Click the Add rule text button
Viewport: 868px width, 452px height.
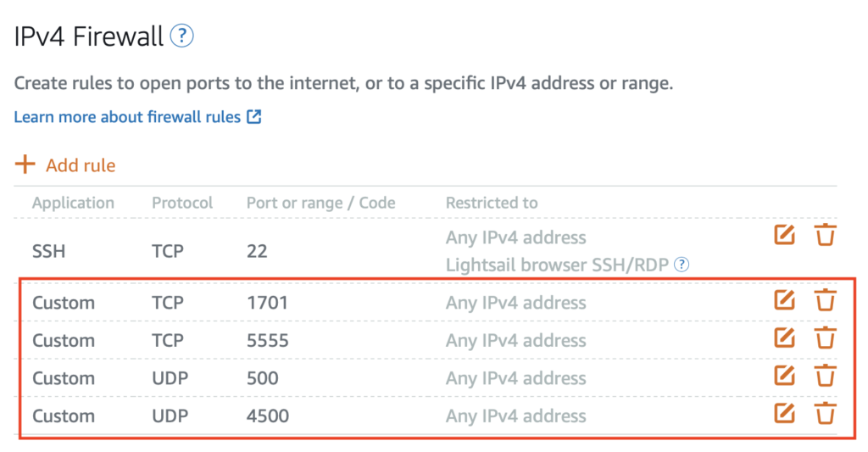click(81, 165)
